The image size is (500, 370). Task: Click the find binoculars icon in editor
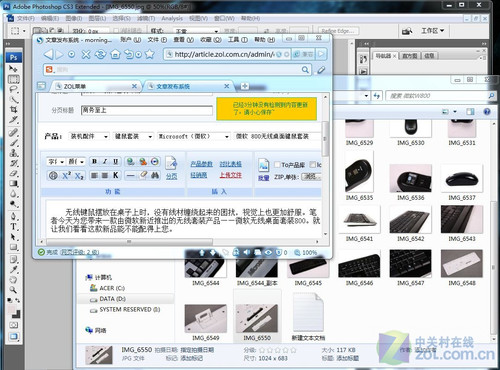tap(155, 175)
